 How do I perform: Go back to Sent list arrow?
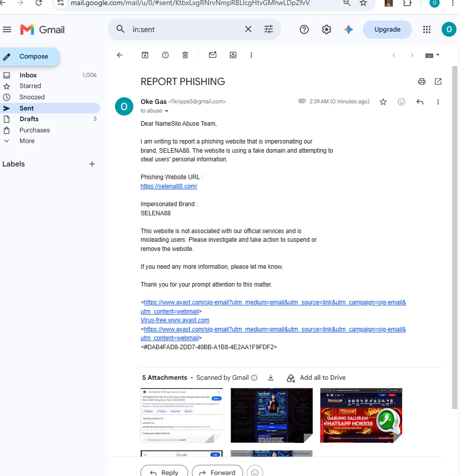pos(120,55)
